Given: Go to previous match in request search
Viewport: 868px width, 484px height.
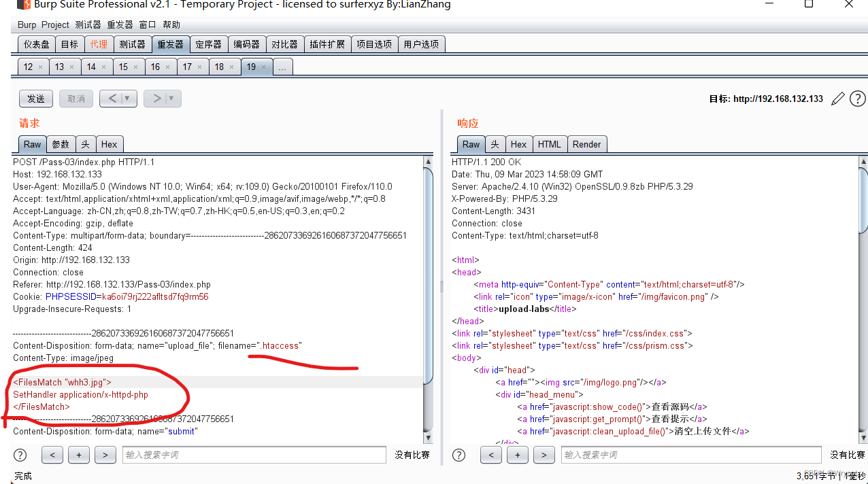Looking at the screenshot, I should coord(52,455).
